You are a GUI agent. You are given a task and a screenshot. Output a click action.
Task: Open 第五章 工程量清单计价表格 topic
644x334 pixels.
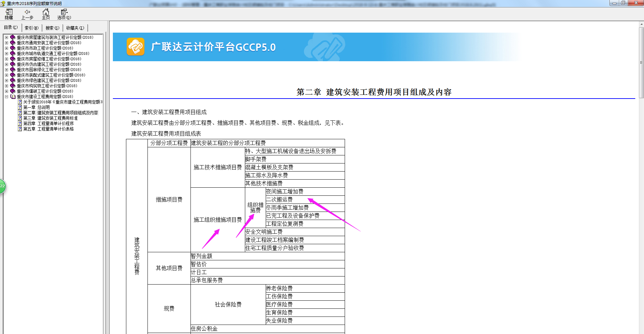(48, 129)
